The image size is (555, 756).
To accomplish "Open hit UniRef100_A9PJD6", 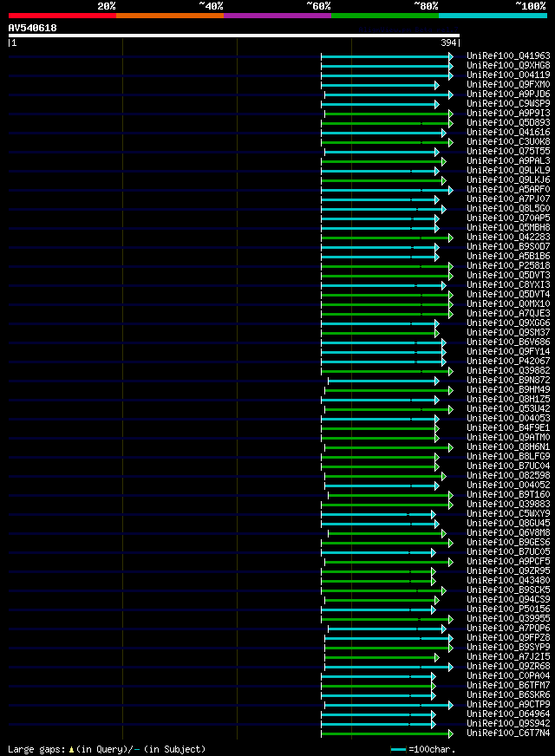I will 508,94.
